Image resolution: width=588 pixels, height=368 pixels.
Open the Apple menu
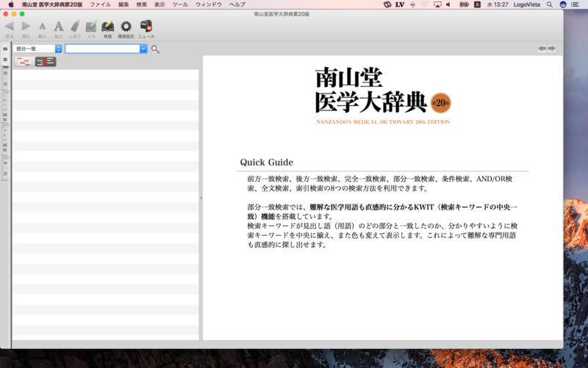coord(11,4)
